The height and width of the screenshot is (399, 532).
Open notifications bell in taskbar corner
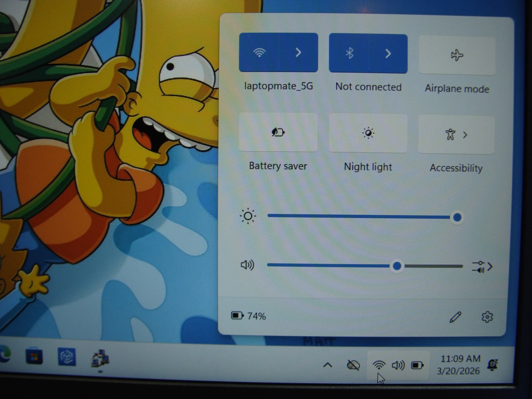pos(492,365)
